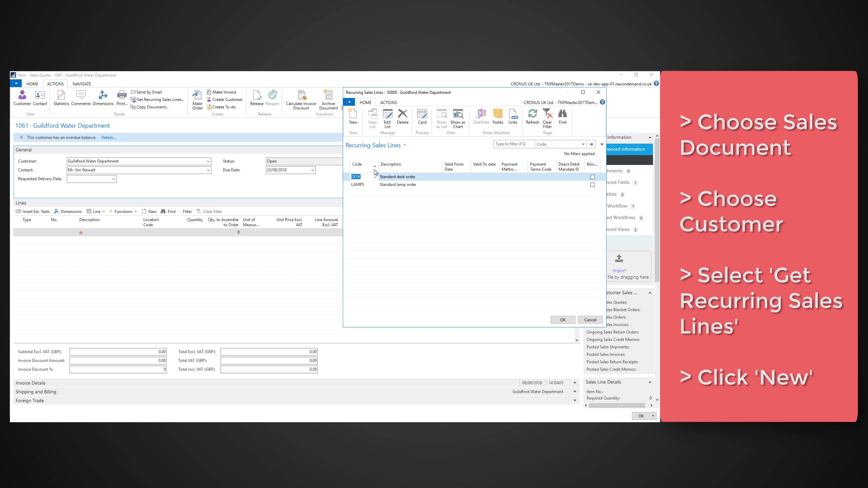
Task: Select the Dimensions icon in the ribbon
Action: [103, 98]
